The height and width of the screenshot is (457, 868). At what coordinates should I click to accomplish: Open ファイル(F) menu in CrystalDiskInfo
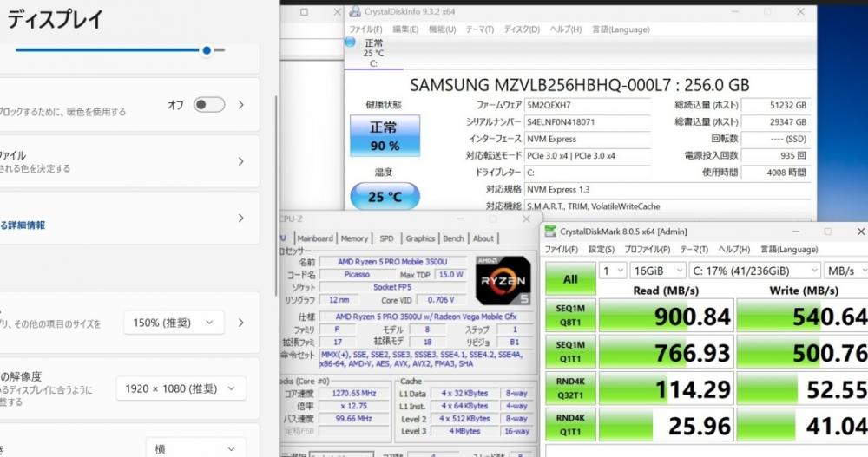tap(365, 29)
